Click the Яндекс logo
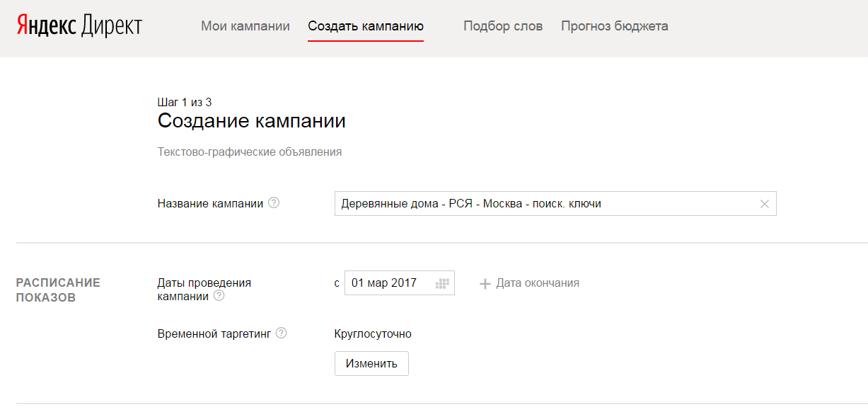Image resolution: width=868 pixels, height=417 pixels. point(46,26)
